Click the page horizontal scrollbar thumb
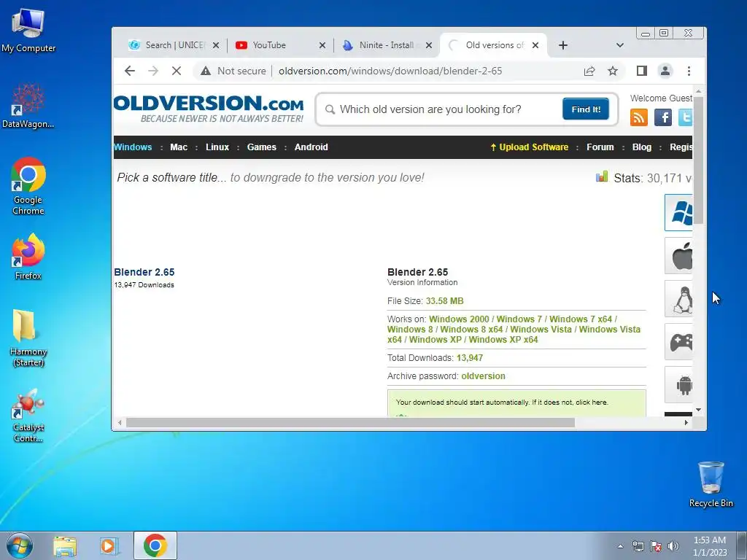This screenshot has height=560, width=747. pyautogui.click(x=350, y=422)
